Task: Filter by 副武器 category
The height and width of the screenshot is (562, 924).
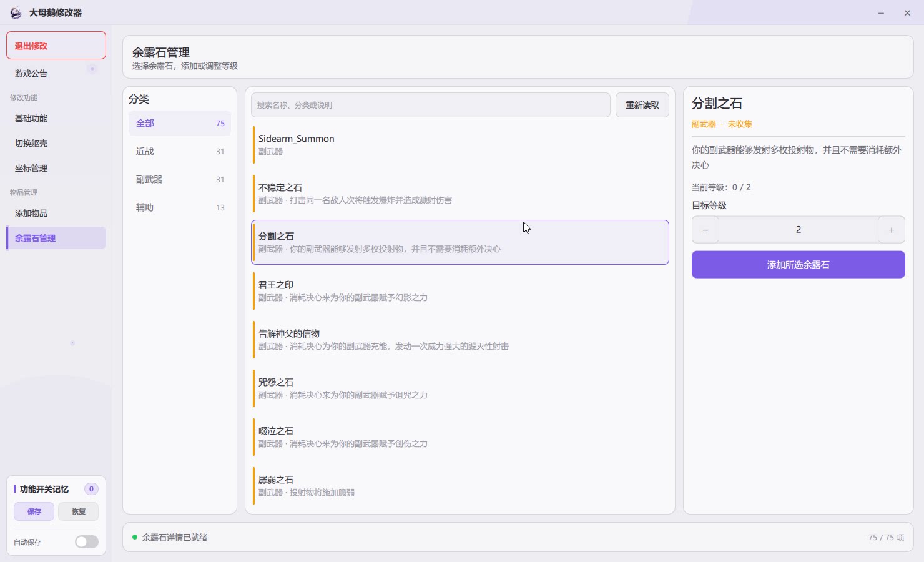Action: (x=180, y=179)
